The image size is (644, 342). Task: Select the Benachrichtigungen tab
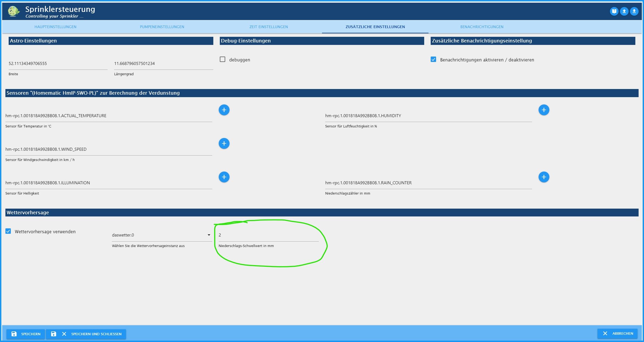click(x=482, y=27)
